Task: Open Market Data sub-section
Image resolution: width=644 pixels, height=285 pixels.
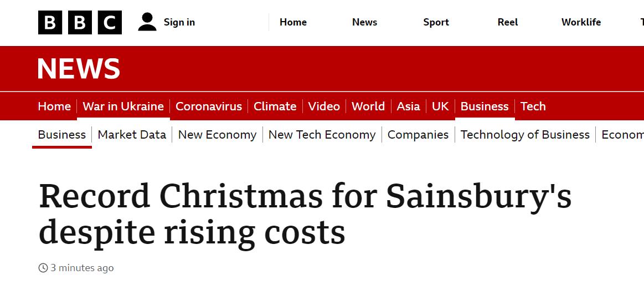Action: 132,135
